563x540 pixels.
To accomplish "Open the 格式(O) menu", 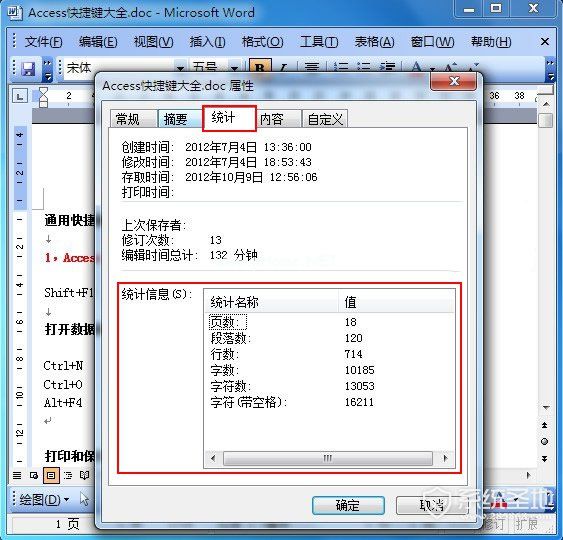I will click(262, 42).
